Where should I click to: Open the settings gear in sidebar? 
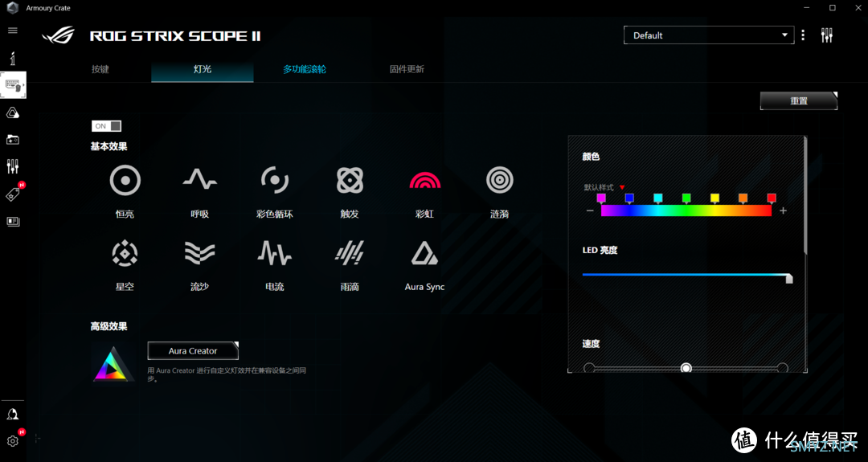tap(13, 441)
